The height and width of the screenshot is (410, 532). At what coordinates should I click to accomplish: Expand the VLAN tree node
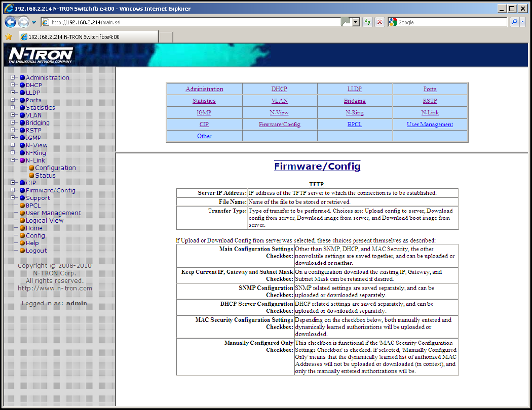[13, 115]
